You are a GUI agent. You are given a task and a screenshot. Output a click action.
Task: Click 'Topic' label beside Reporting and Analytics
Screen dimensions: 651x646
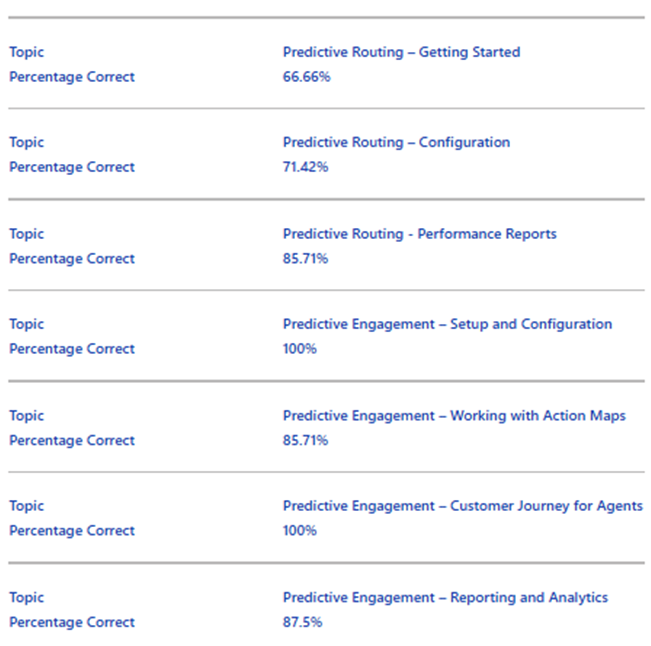(x=27, y=598)
